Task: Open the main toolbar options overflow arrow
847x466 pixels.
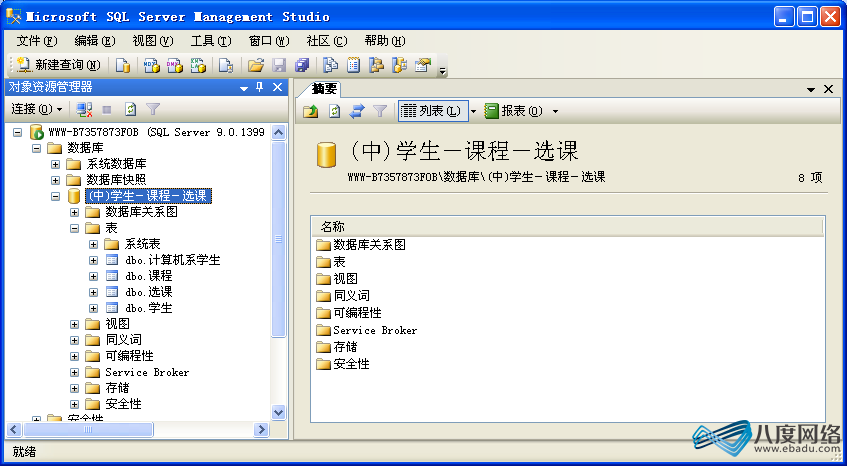Action: tap(442, 71)
